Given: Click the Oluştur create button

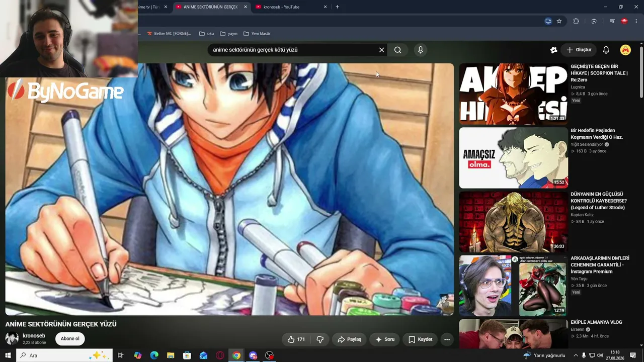Looking at the screenshot, I should pos(579,50).
